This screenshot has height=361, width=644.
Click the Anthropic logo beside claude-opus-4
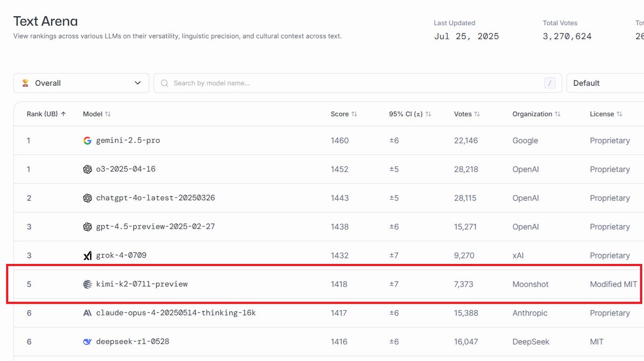coord(87,313)
